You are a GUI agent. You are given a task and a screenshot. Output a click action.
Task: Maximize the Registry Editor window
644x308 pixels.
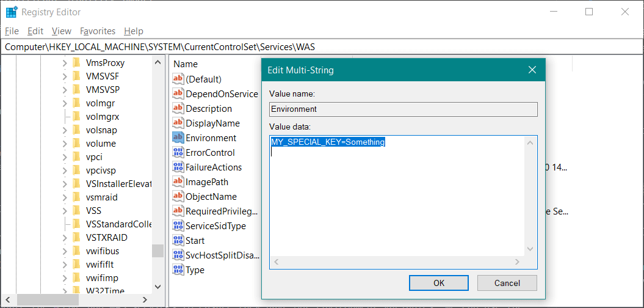(x=589, y=12)
